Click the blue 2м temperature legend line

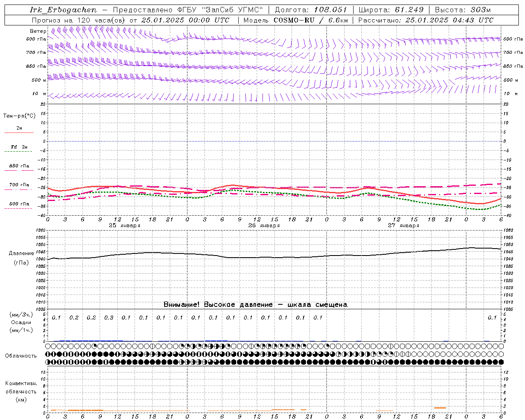19,132
